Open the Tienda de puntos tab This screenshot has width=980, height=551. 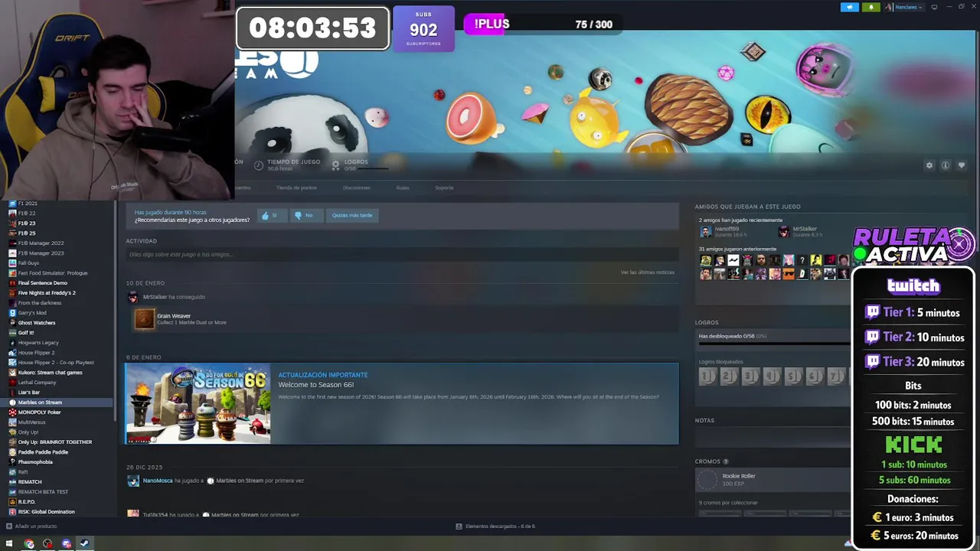click(x=296, y=187)
